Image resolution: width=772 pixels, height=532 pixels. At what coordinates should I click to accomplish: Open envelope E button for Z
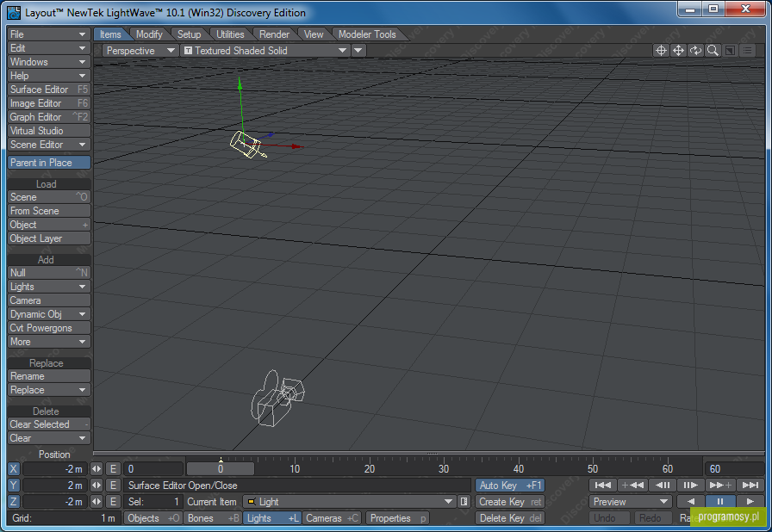coord(113,502)
